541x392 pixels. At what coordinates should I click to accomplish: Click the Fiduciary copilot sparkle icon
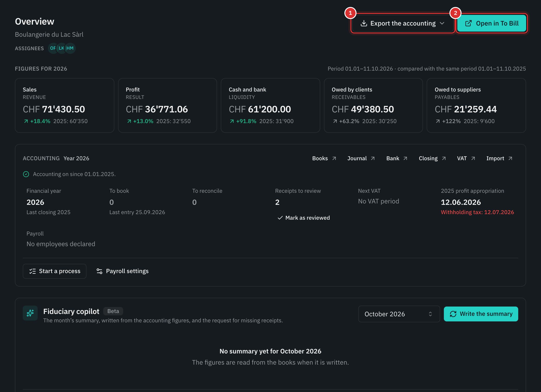(x=30, y=313)
